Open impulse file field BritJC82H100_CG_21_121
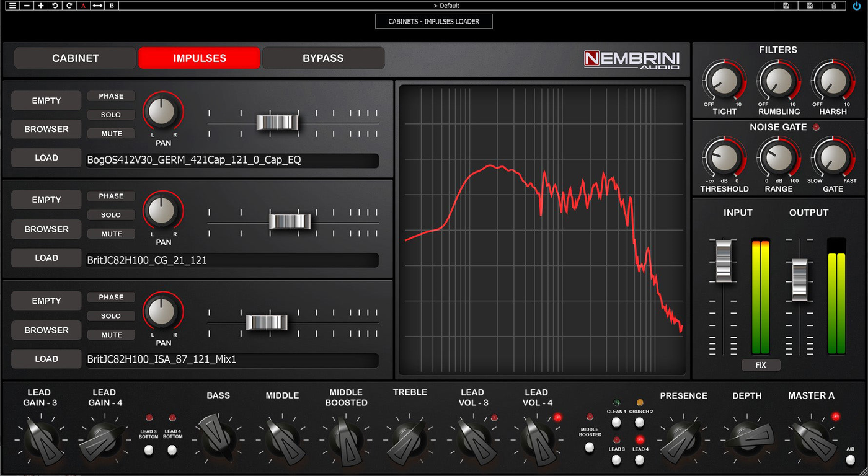 point(232,260)
